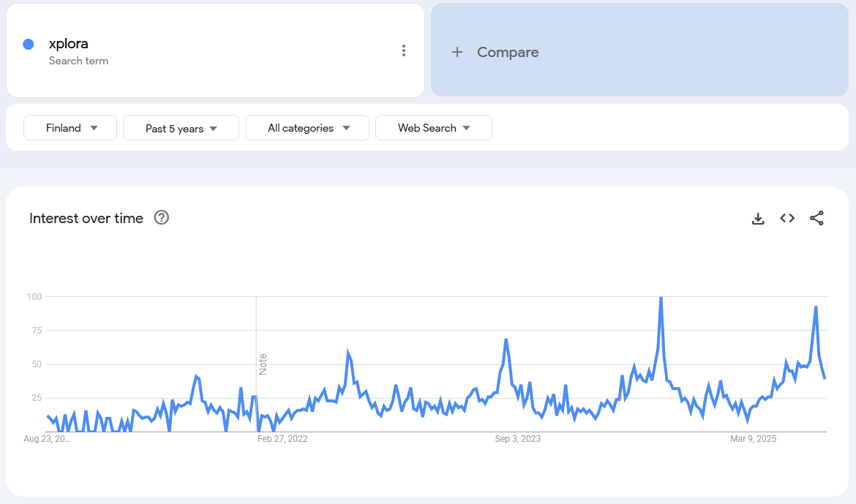Viewport: 856px width, 504px height.
Task: Click the Note marker on the chart
Action: (x=263, y=364)
